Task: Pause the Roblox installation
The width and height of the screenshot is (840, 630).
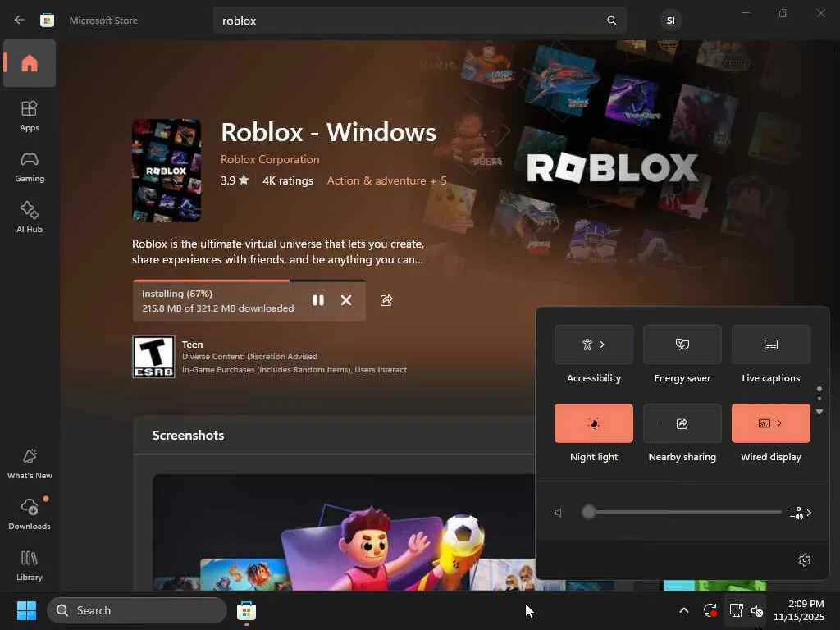Action: point(318,300)
